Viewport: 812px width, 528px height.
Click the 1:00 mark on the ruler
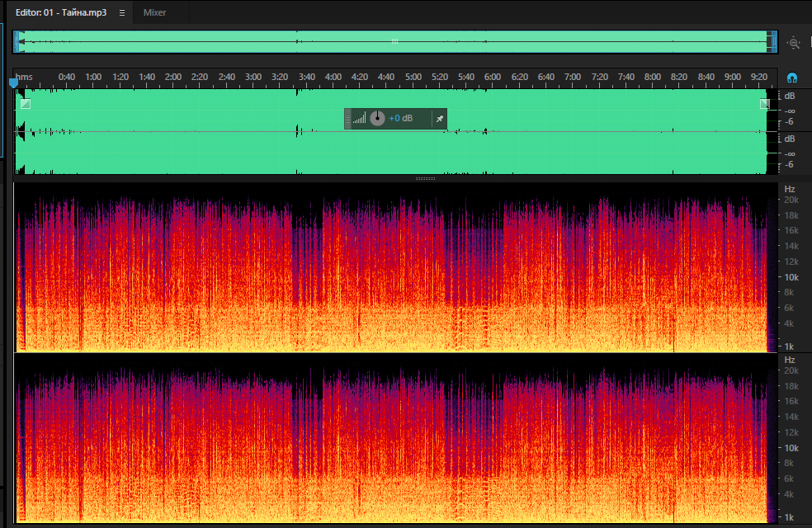[93, 77]
